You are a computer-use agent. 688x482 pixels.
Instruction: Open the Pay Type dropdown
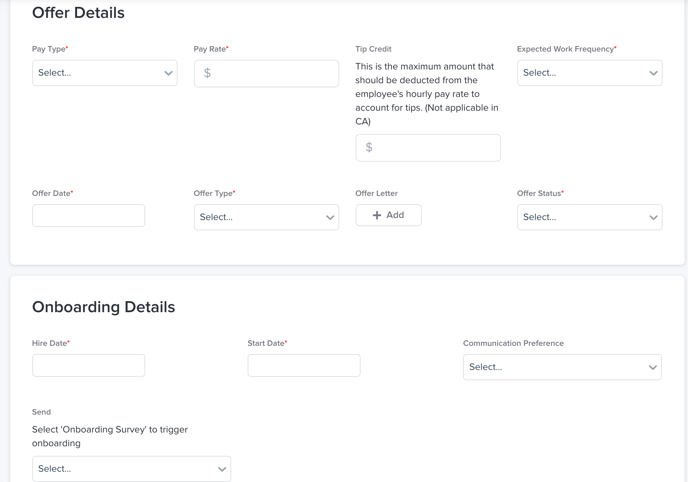104,73
